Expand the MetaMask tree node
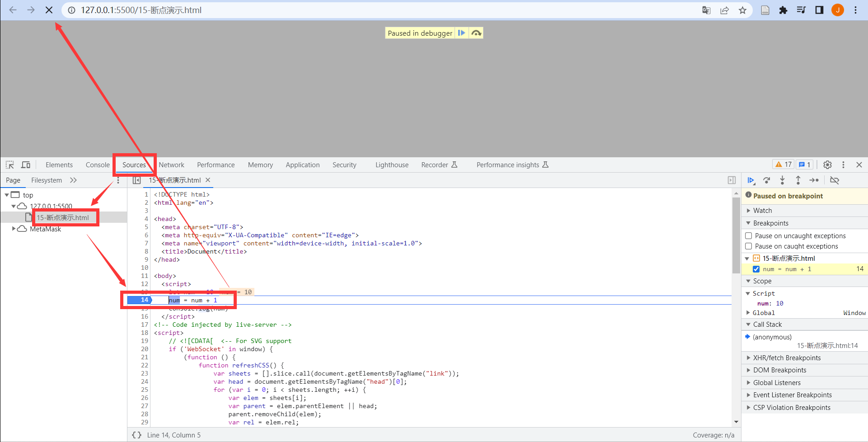This screenshot has height=442, width=868. (x=14, y=229)
